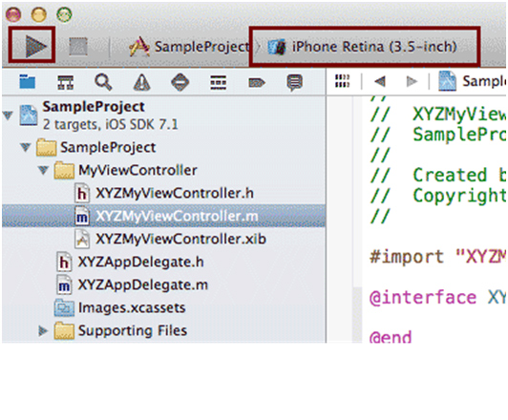The width and height of the screenshot is (508, 420).
Task: Show the Symbol navigator
Action: click(66, 82)
